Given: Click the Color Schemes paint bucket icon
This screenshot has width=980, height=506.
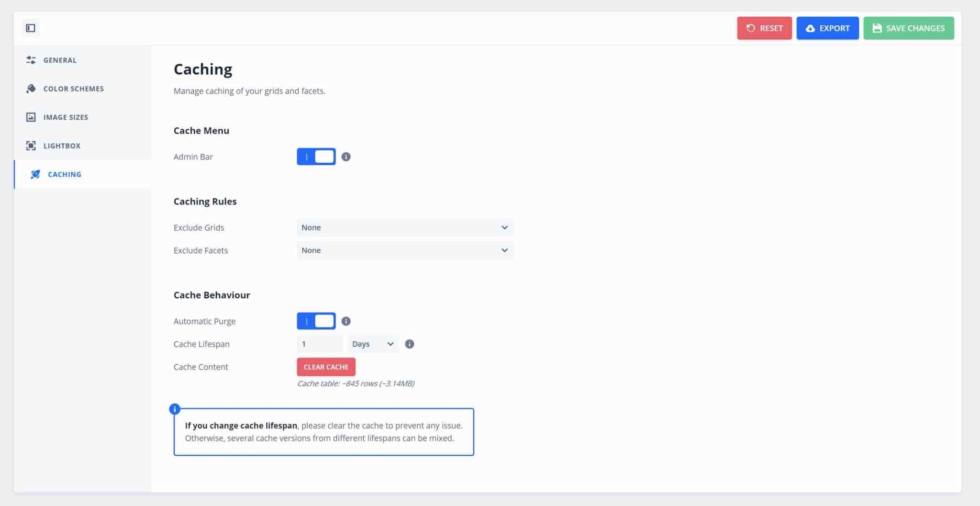Looking at the screenshot, I should 31,89.
